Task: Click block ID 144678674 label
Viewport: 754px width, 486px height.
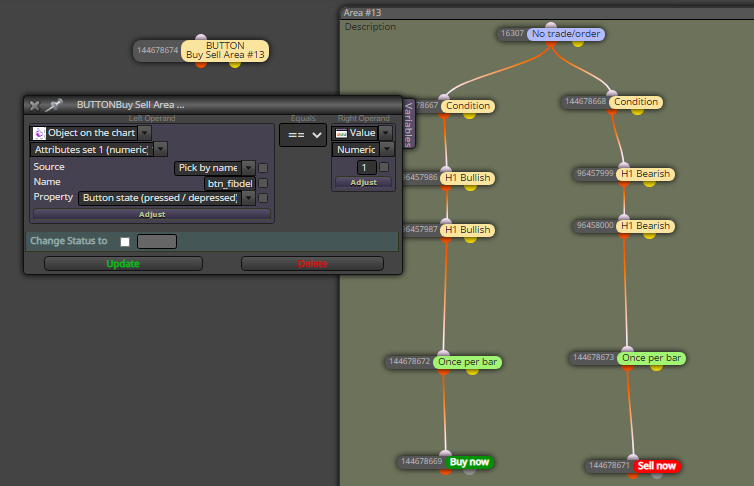Action: [157, 50]
